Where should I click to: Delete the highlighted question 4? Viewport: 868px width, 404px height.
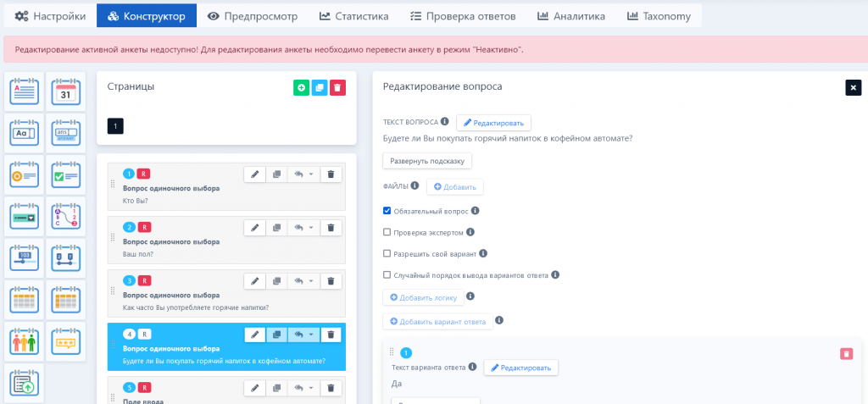(x=331, y=335)
